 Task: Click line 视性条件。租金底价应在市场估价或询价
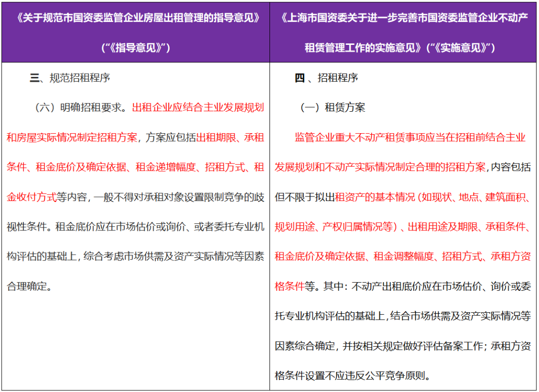(x=135, y=227)
